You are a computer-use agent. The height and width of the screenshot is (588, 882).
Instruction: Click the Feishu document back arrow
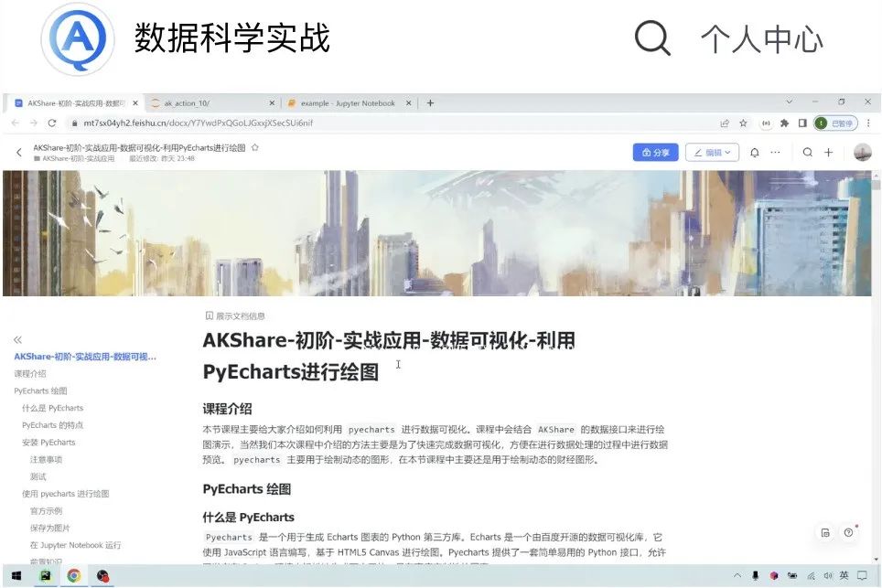pos(19,153)
